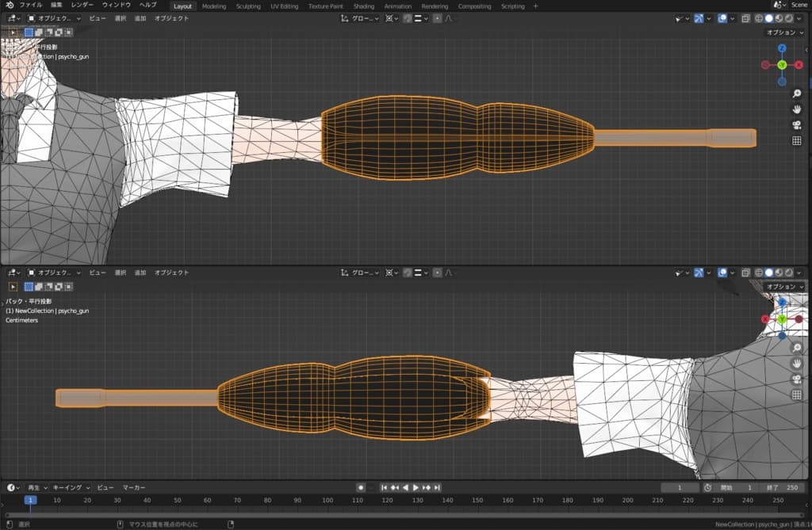812x530 pixels.
Task: Click the hand pan icon in top viewport
Action: (x=796, y=109)
